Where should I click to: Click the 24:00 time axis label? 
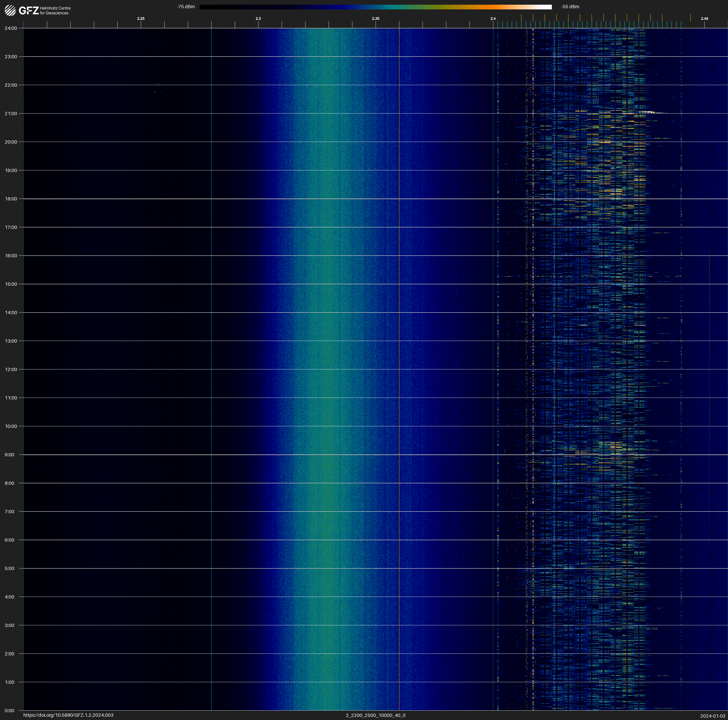point(11,28)
